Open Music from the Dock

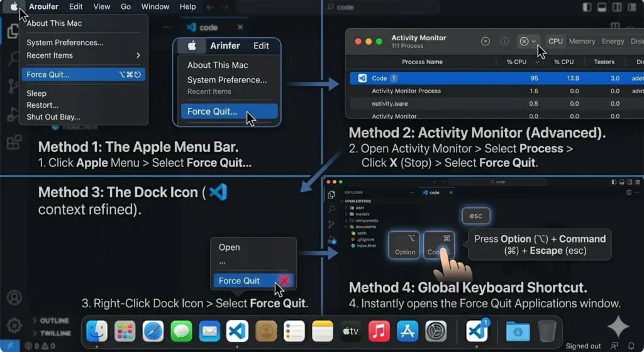point(379,331)
